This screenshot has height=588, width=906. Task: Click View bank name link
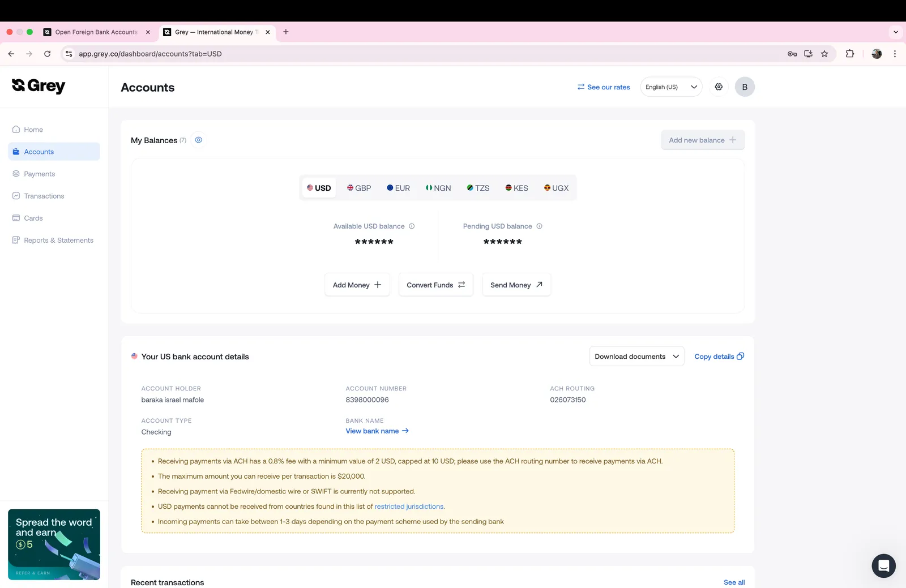click(377, 431)
